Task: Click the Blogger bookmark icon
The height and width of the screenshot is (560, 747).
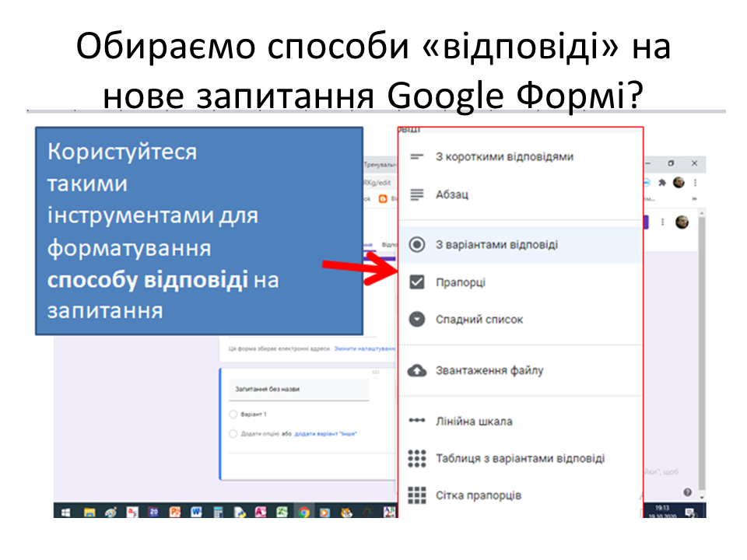Action: pos(383,199)
